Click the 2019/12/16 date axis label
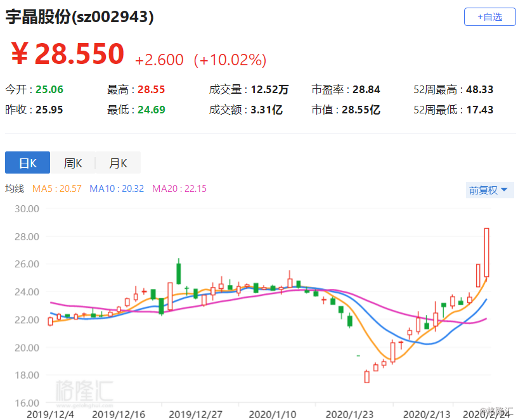Image resolution: width=518 pixels, height=420 pixels. (x=119, y=414)
